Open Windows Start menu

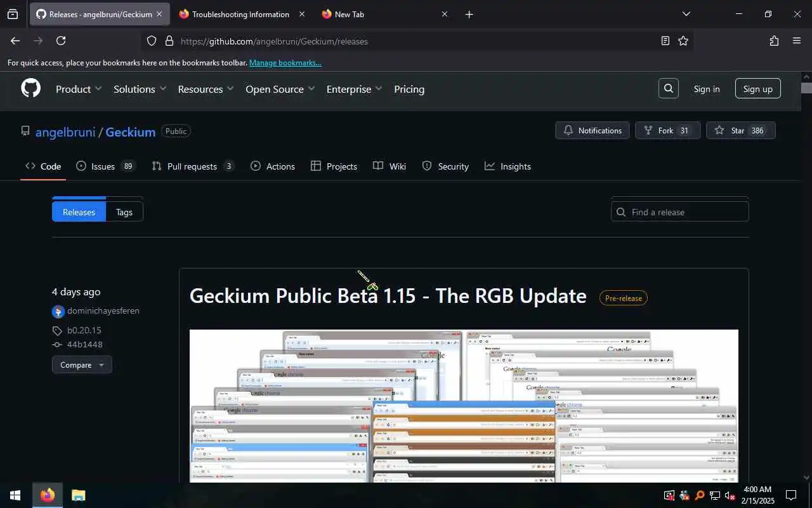coord(15,495)
